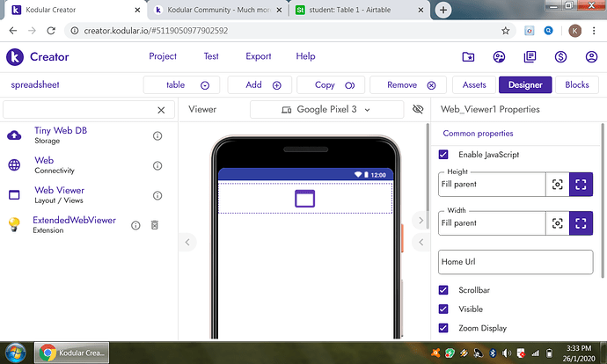Delete the ExtendedWebViewer extension
Screen dimensions: 607x364
(155, 225)
